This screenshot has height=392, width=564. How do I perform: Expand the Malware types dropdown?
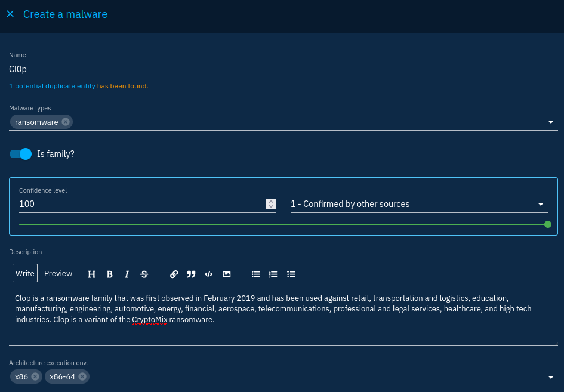coord(550,122)
